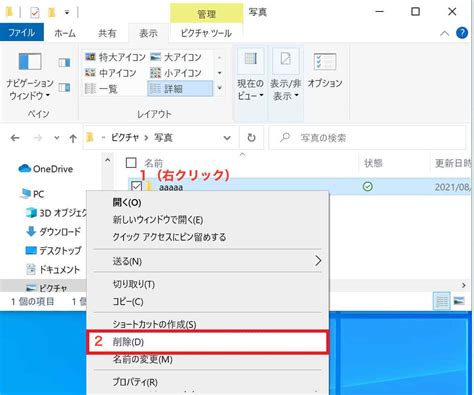Select 特大アイコン layout

click(x=115, y=57)
